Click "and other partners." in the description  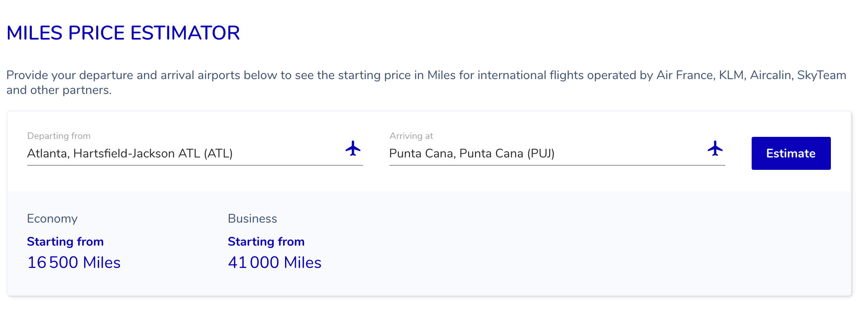(59, 90)
